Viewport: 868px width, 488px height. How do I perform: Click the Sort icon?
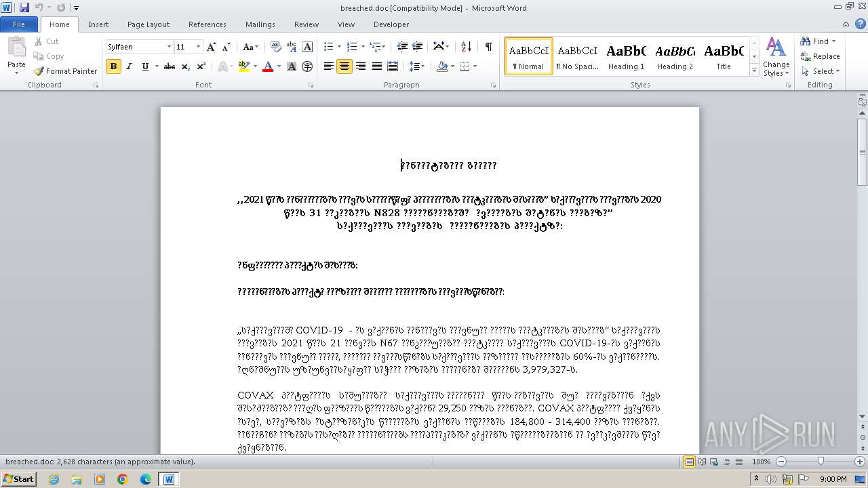tap(466, 47)
